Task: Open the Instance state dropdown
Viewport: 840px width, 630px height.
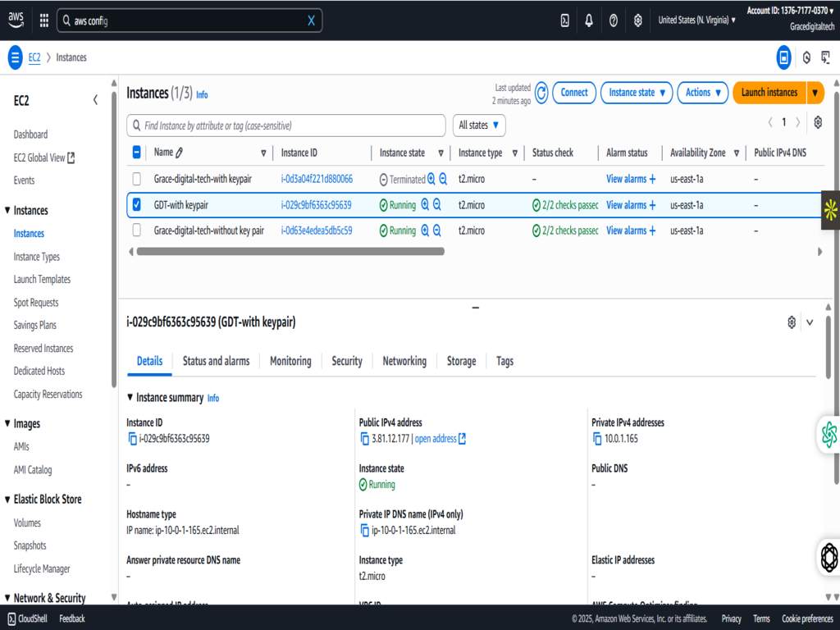Action: (x=637, y=93)
